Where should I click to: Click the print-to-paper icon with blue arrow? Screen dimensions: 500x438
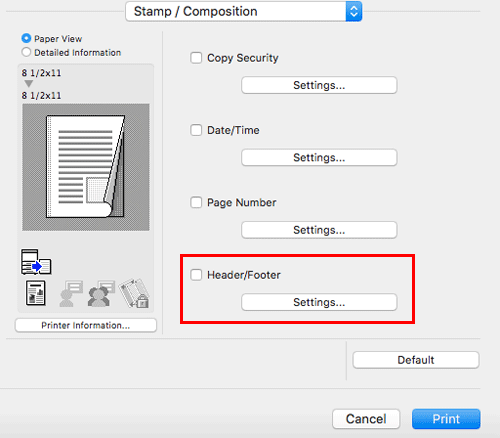coord(36,262)
